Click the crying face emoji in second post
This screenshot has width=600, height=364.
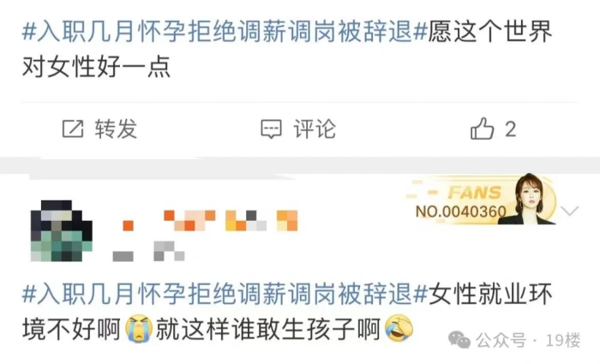tap(139, 328)
